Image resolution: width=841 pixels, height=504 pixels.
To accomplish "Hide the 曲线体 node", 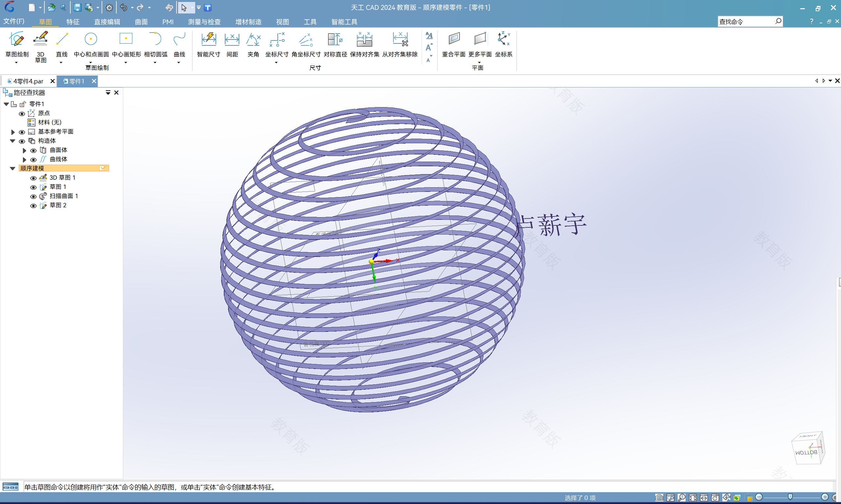I will [33, 159].
